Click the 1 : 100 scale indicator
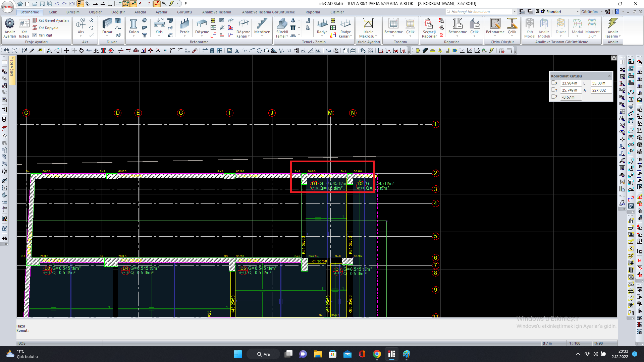The height and width of the screenshot is (362, 644). tap(575, 343)
